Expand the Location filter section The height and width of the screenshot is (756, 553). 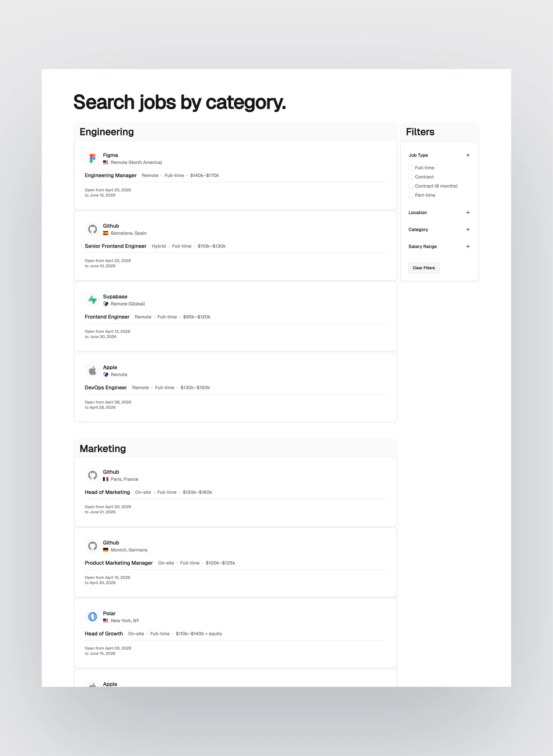pos(468,212)
